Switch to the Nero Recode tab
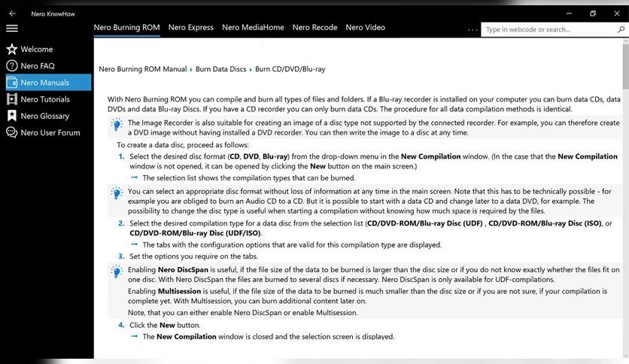 (315, 27)
